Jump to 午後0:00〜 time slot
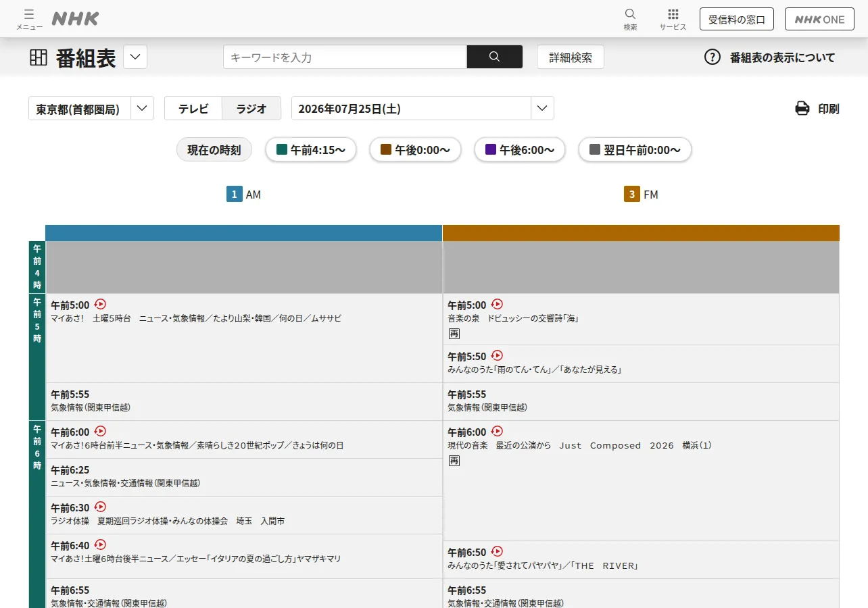 (x=415, y=150)
